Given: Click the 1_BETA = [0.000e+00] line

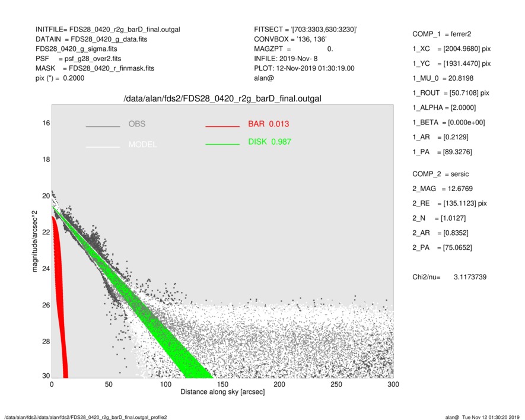Looking at the screenshot, I should point(448,123).
